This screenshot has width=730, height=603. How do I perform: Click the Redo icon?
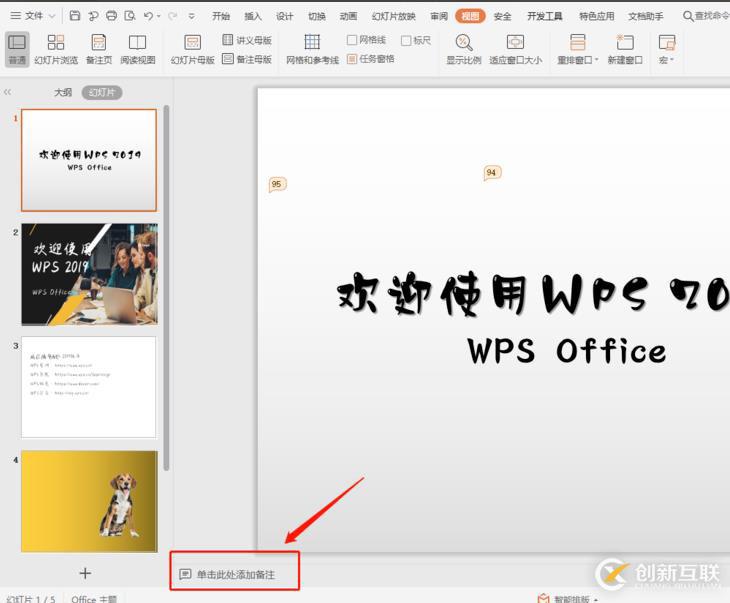[x=173, y=16]
